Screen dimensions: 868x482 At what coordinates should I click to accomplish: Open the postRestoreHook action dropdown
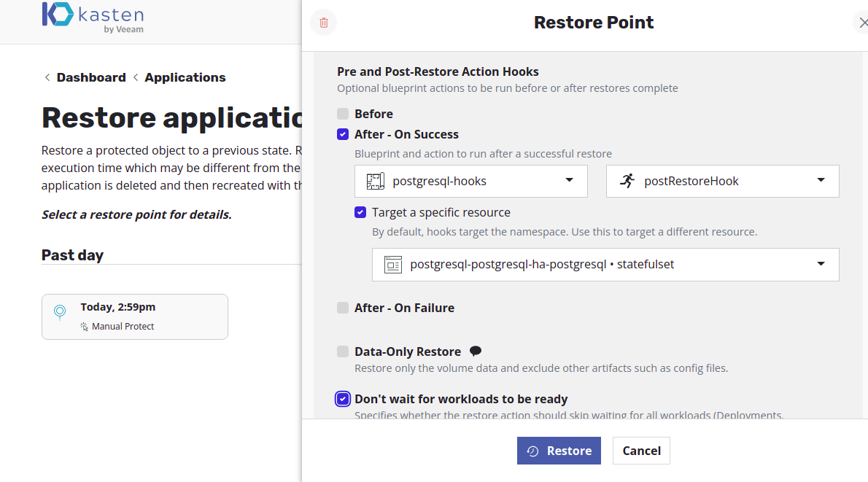821,181
